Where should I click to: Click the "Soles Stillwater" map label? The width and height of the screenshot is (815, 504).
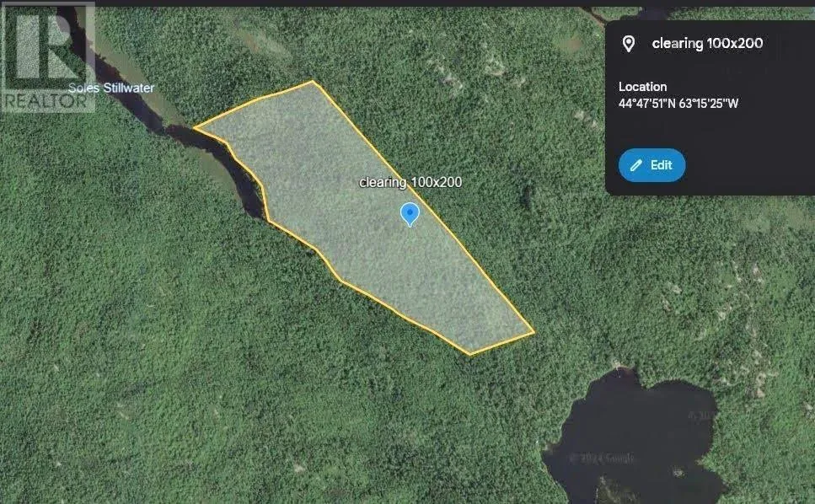pos(111,88)
